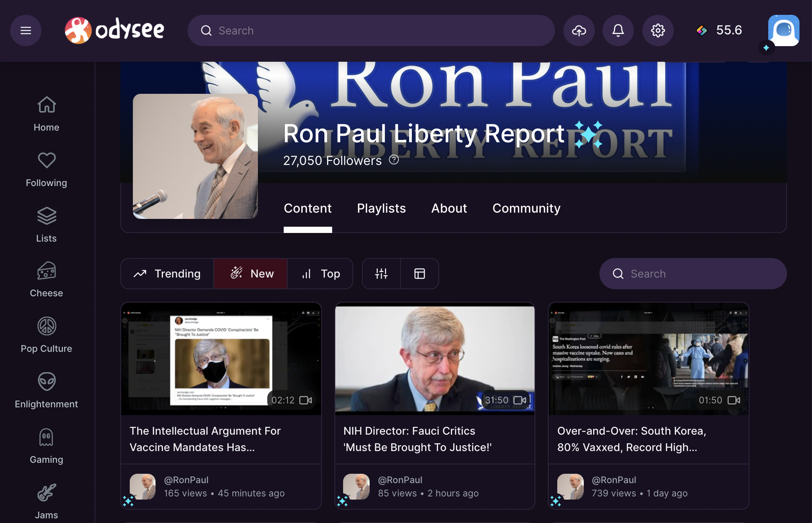This screenshot has width=812, height=523.
Task: Click the Odysee logo
Action: 114,30
